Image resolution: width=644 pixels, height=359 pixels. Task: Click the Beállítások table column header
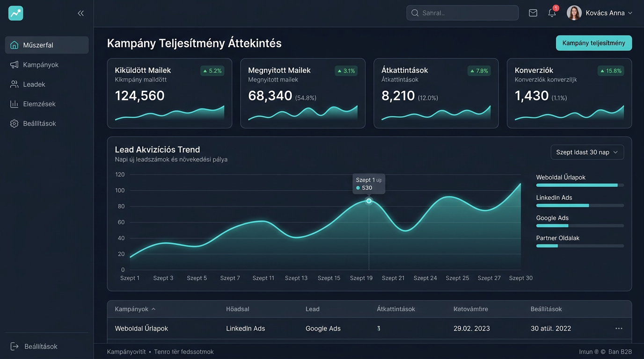click(x=546, y=309)
